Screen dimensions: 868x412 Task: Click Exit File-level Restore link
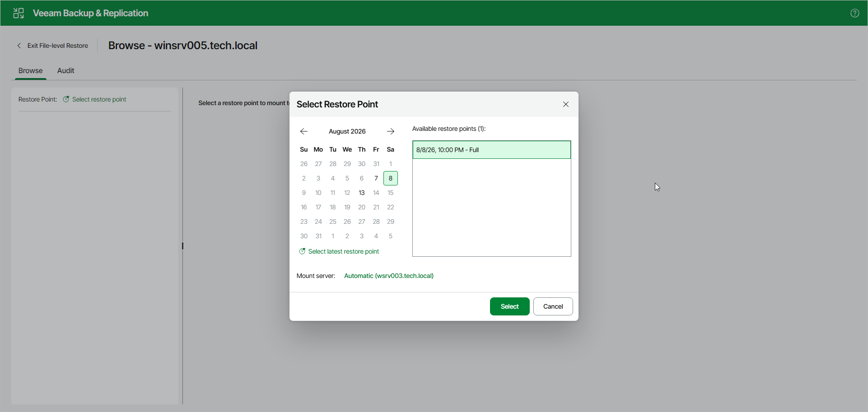[x=58, y=46]
